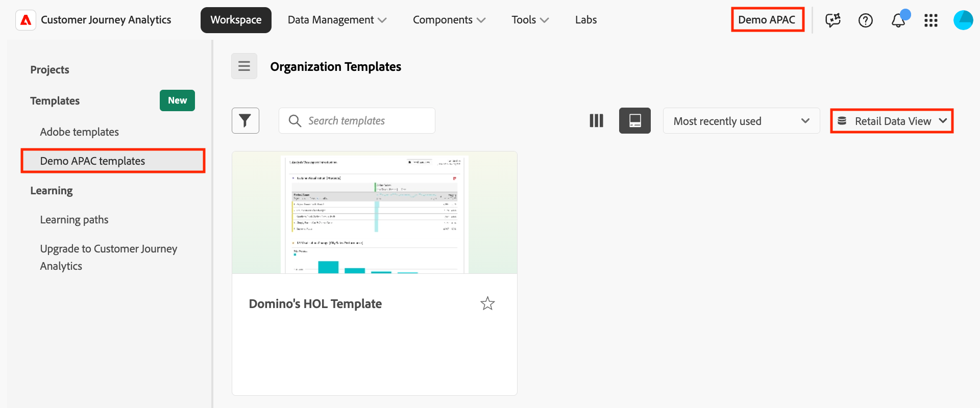This screenshot has height=408, width=980.
Task: Open the Retail Data View selector
Action: 892,121
